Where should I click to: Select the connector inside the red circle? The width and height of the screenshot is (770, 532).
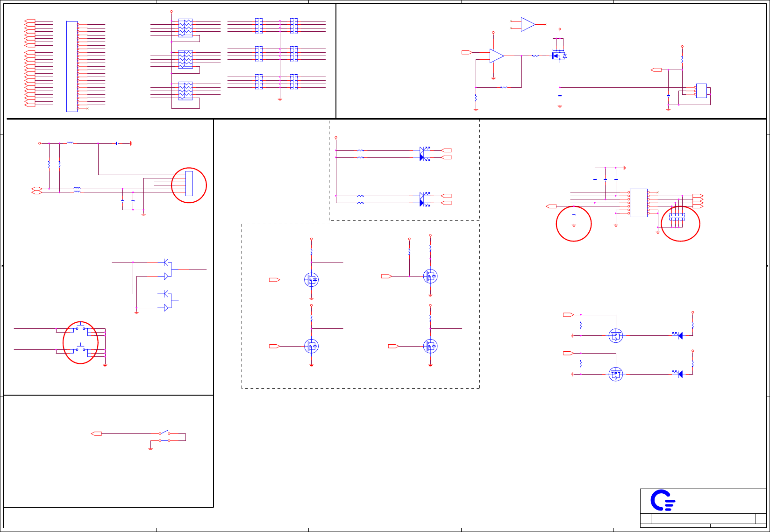(189, 184)
